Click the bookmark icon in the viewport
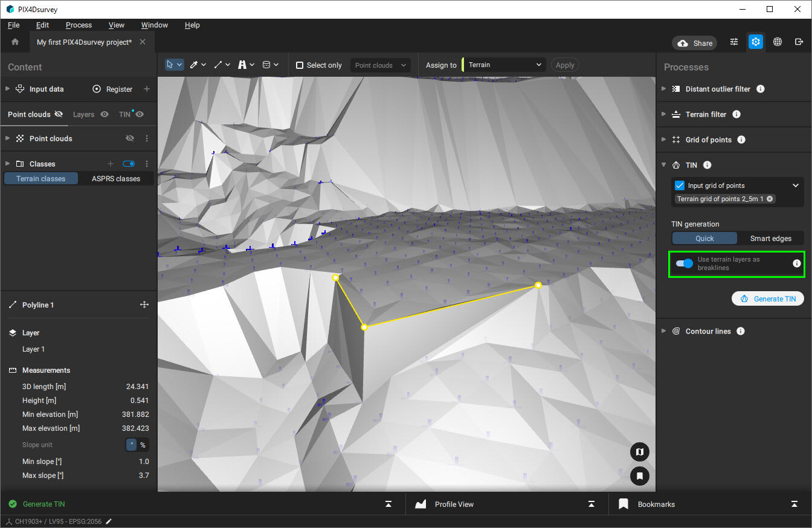 [639, 476]
